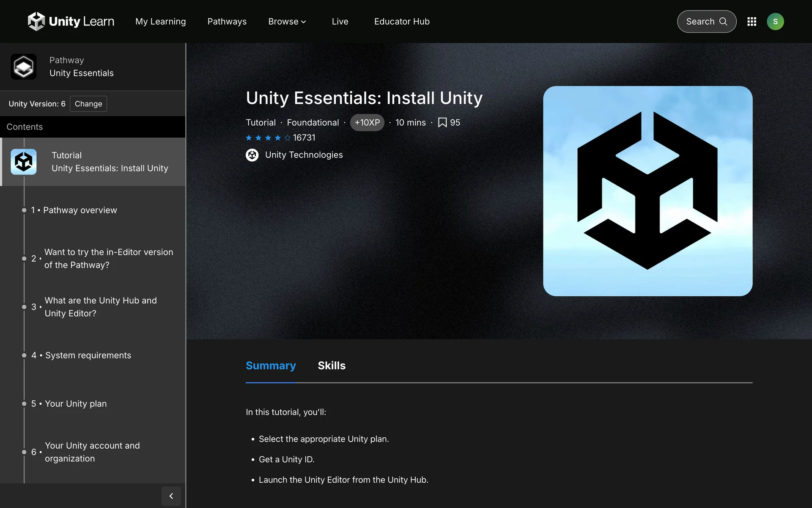This screenshot has height=508, width=812.
Task: Collapse the sidebar with chevron arrow
Action: (171, 496)
